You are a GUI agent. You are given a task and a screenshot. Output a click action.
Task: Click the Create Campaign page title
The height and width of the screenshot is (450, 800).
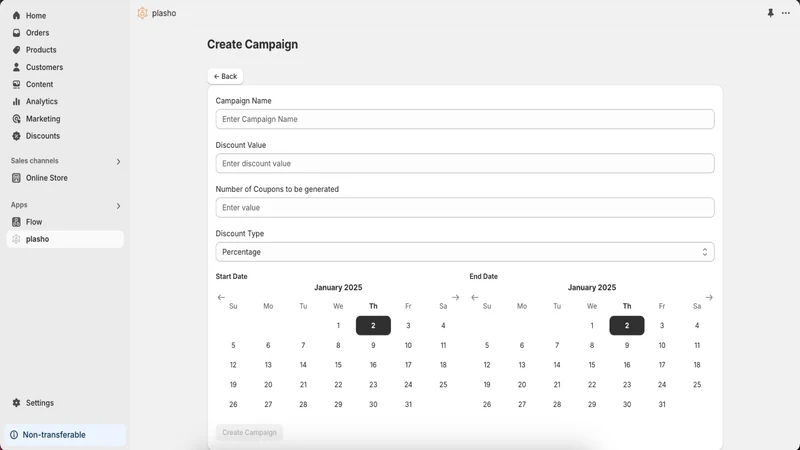point(253,44)
